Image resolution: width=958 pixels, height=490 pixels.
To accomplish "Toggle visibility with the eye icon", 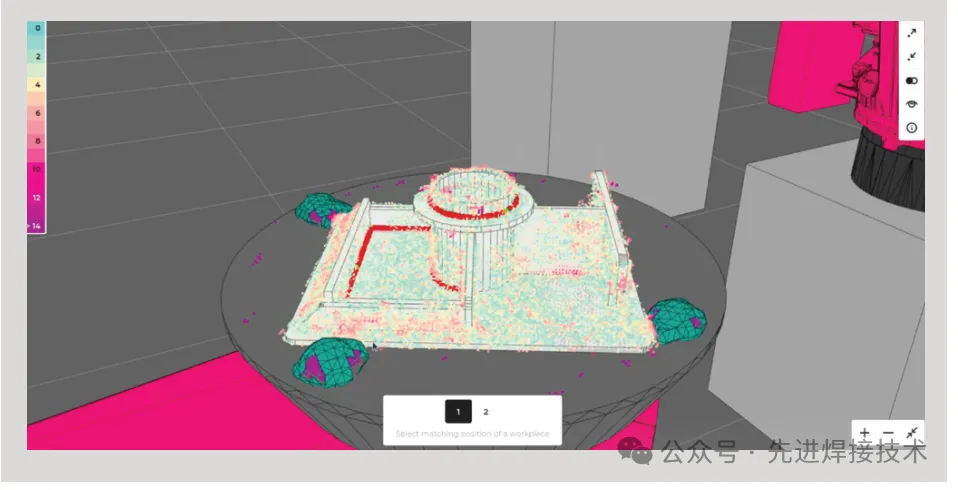I will pos(911,104).
